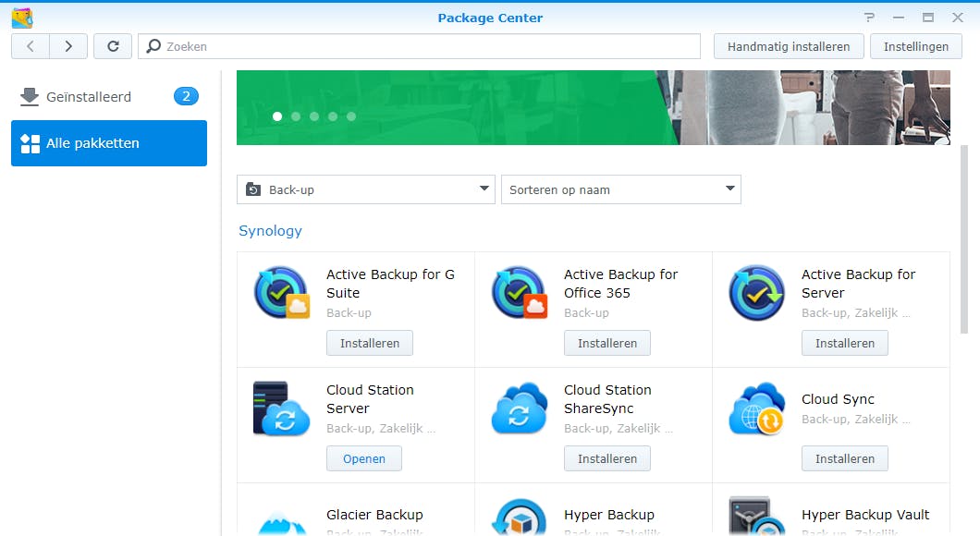Open the help question mark button
The height and width of the screenshot is (536, 980).
click(869, 18)
